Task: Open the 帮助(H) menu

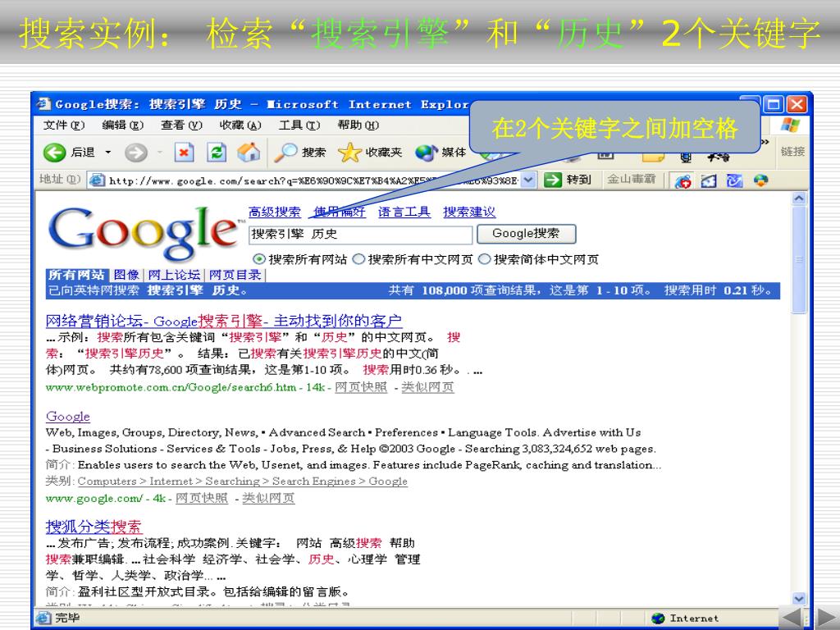Action: point(358,125)
